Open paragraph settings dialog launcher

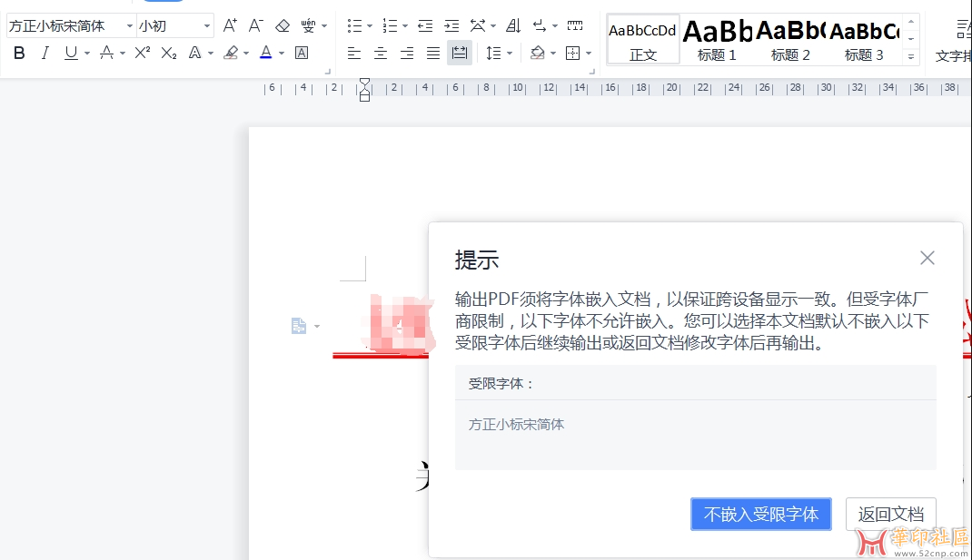coord(592,72)
